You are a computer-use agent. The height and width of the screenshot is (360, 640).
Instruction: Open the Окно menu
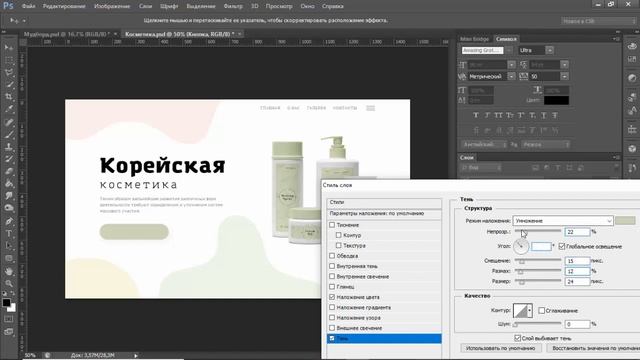[x=307, y=6]
